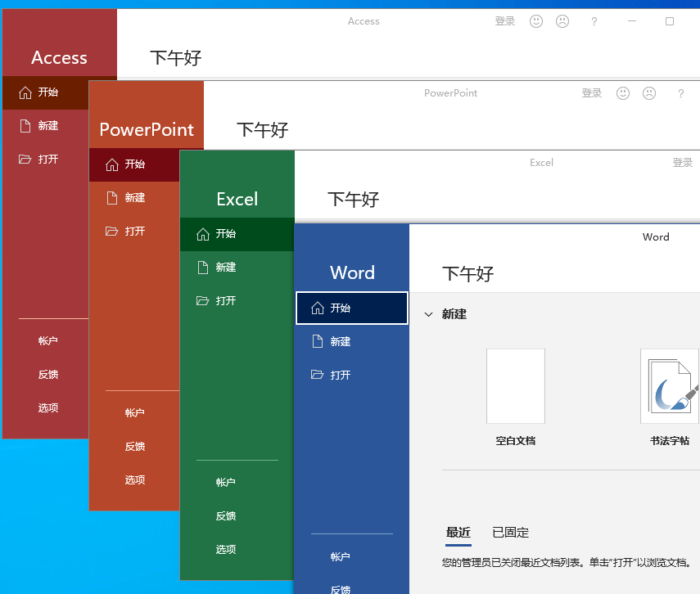
Task: Click the help question mark in PowerPoint title bar
Action: (680, 93)
